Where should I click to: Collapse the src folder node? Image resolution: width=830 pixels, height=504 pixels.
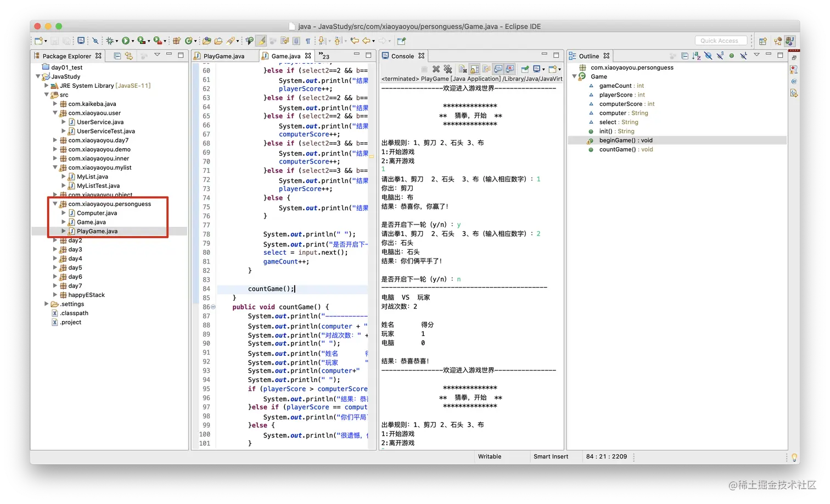(x=47, y=94)
